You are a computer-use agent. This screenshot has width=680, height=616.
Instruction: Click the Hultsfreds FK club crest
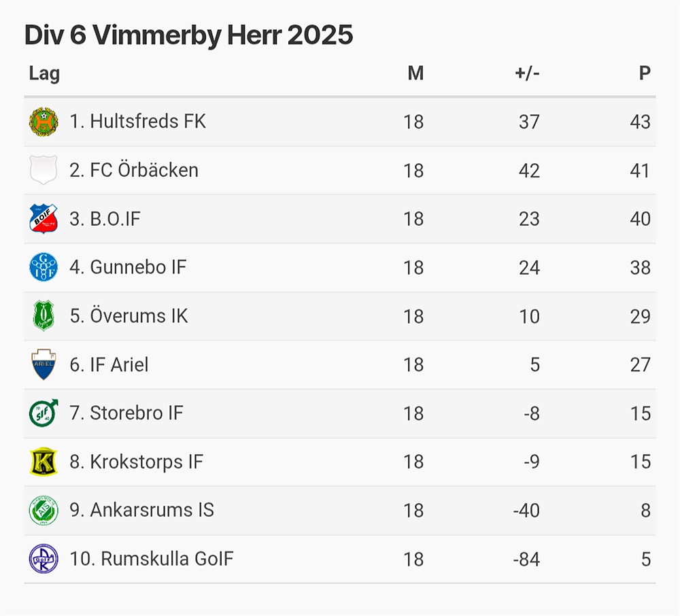click(x=44, y=122)
